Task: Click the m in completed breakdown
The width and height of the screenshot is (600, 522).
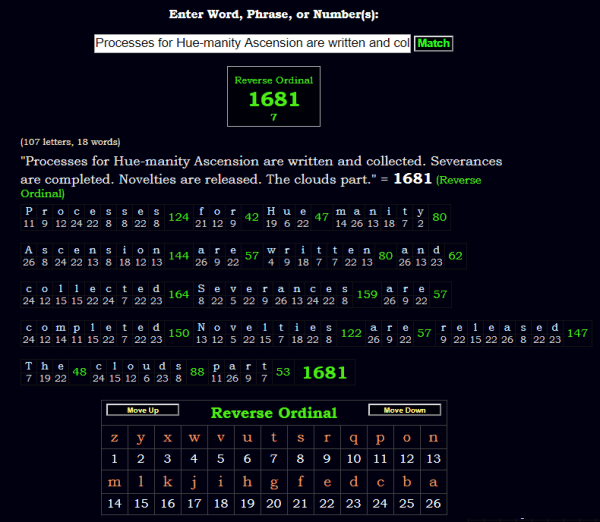Action: (x=61, y=328)
